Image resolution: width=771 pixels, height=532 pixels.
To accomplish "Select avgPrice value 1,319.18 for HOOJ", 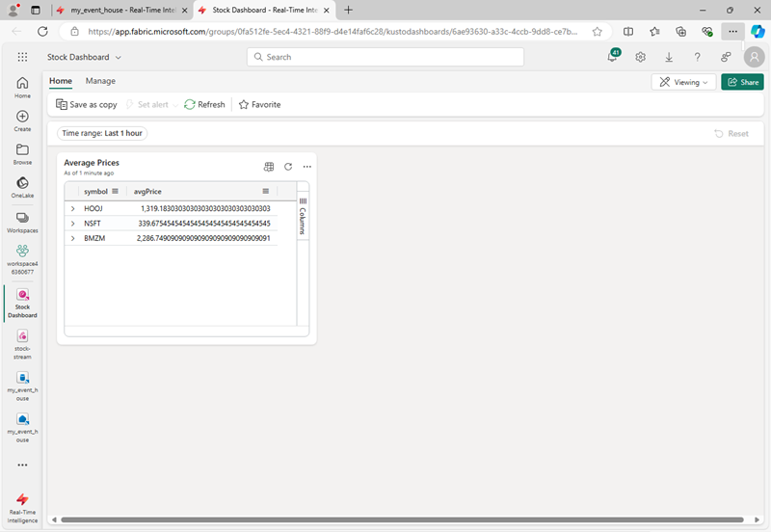I will tap(205, 208).
